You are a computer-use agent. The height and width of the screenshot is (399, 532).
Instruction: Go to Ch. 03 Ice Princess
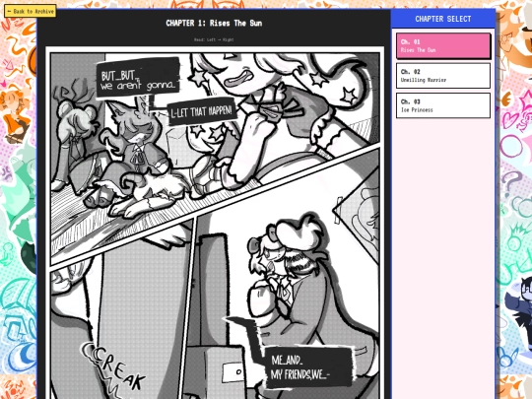(x=443, y=105)
